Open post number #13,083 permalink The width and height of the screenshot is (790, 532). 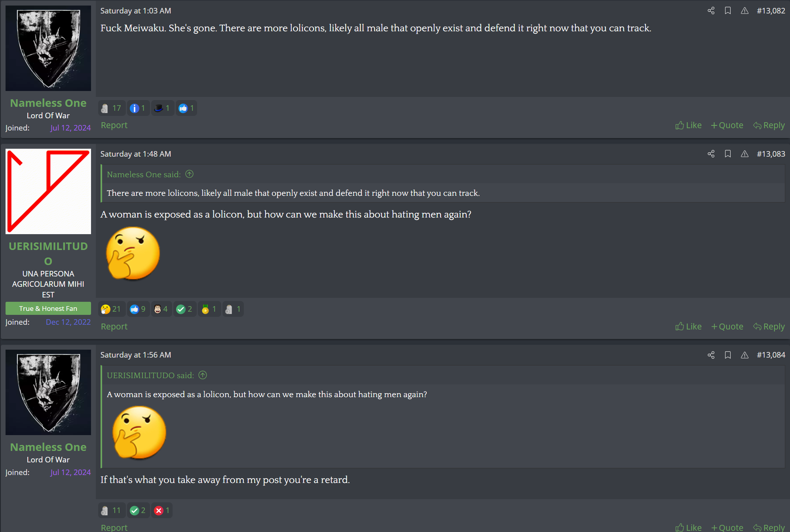coord(771,154)
